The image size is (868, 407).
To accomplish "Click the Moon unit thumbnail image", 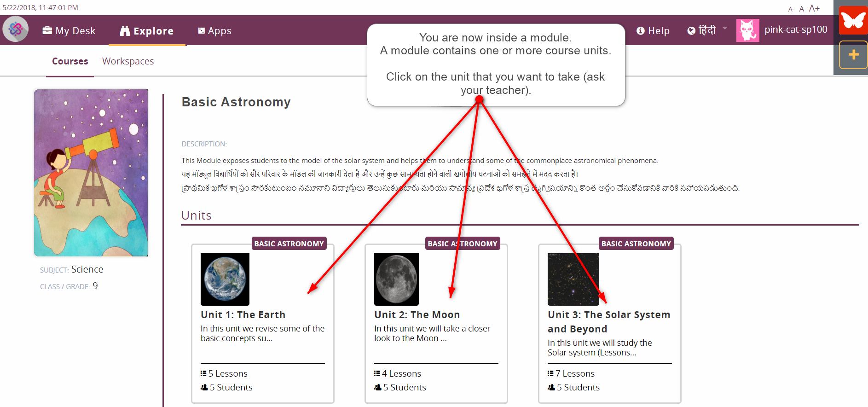I will pos(396,279).
